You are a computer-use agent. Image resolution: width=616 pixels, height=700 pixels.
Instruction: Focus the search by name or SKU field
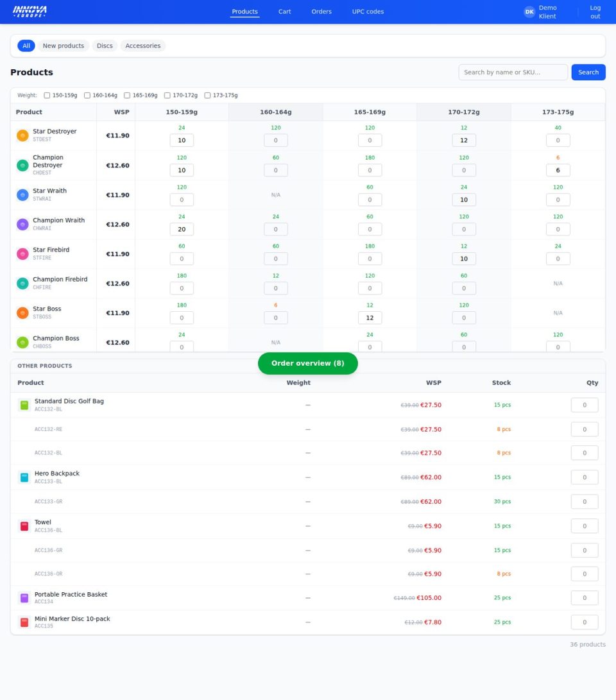pos(513,72)
